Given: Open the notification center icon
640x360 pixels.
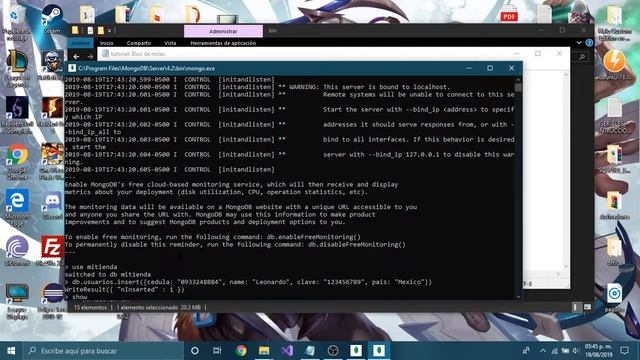Looking at the screenshot, I should [x=624, y=350].
